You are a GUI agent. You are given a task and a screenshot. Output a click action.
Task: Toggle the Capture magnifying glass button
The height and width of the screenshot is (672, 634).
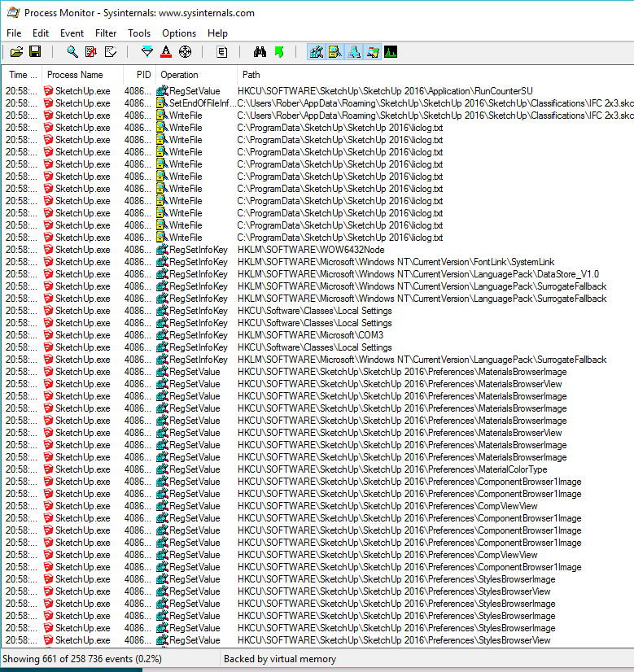(x=72, y=52)
